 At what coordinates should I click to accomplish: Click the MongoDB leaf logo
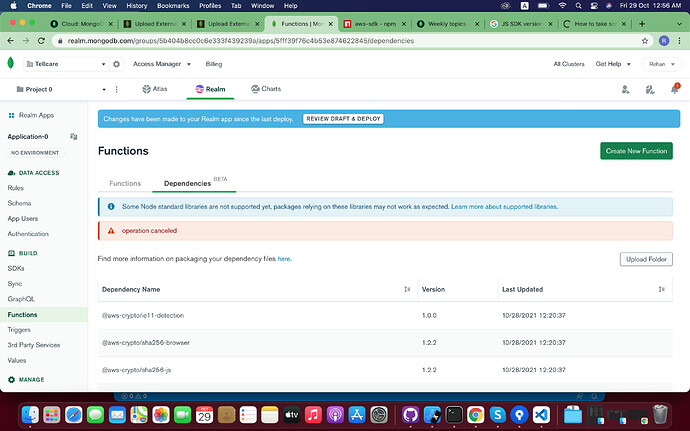tap(10, 64)
